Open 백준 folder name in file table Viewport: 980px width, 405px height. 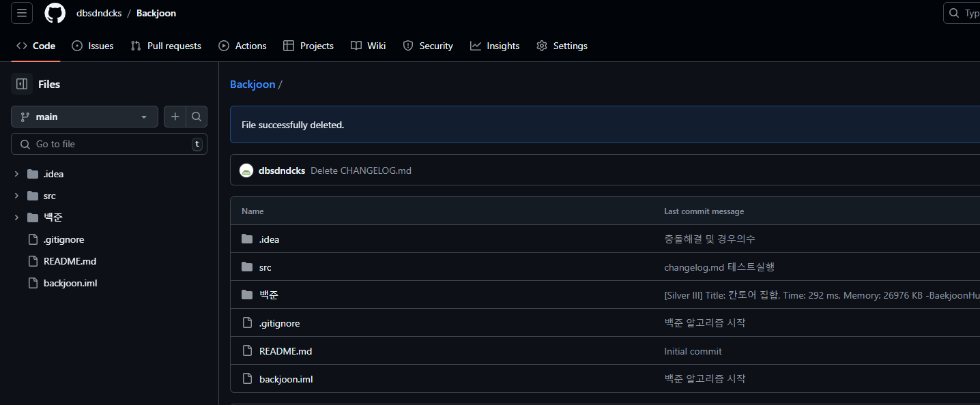(269, 295)
